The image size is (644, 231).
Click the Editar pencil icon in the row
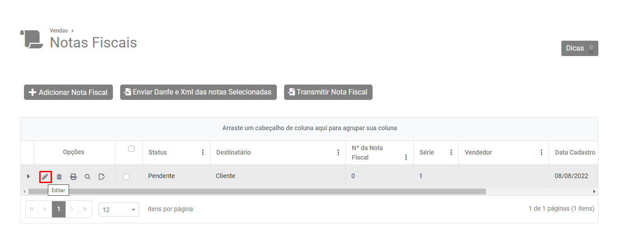(x=45, y=176)
